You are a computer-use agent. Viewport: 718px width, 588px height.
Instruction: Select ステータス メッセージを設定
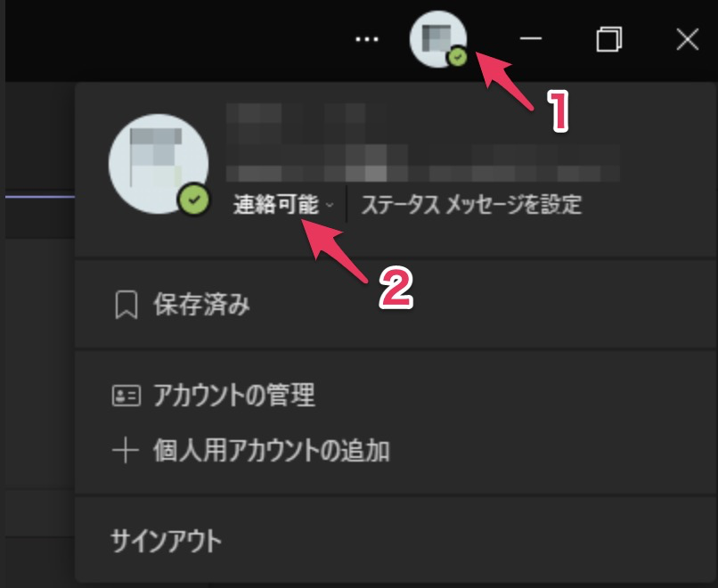[x=471, y=205]
